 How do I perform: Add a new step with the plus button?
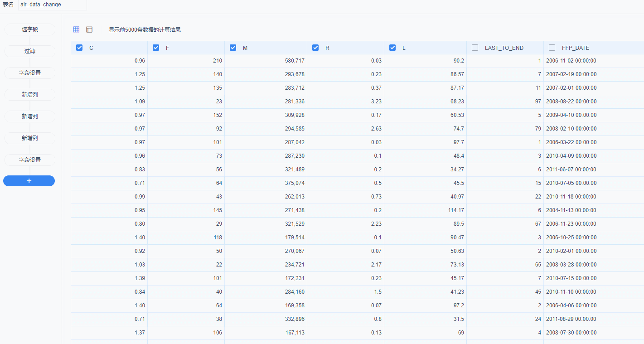pos(29,181)
